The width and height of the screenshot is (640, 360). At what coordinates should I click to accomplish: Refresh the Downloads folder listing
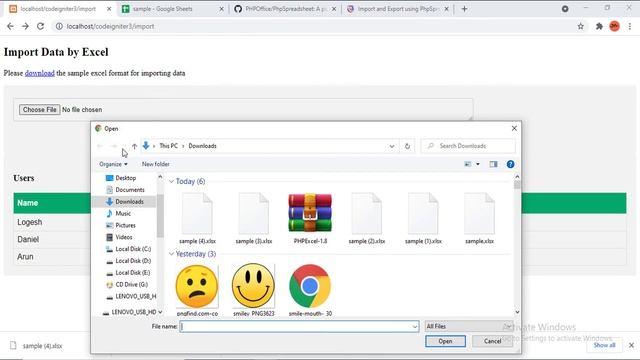407,146
